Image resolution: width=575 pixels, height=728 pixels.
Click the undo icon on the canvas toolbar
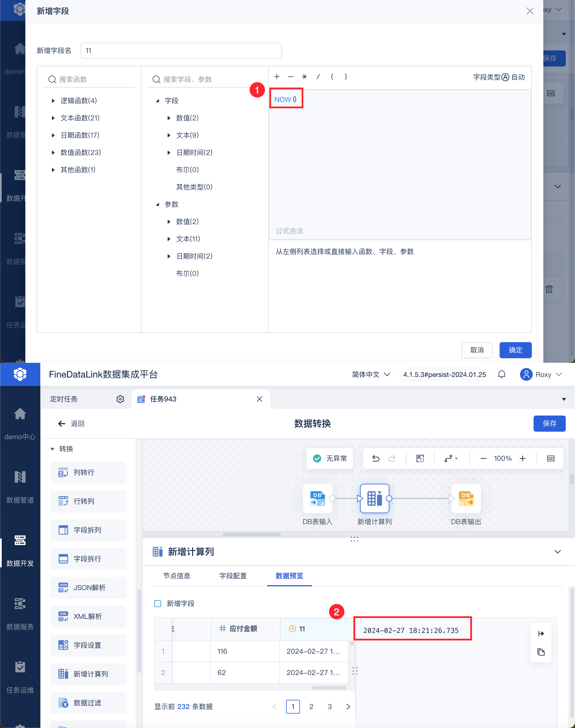tap(376, 458)
